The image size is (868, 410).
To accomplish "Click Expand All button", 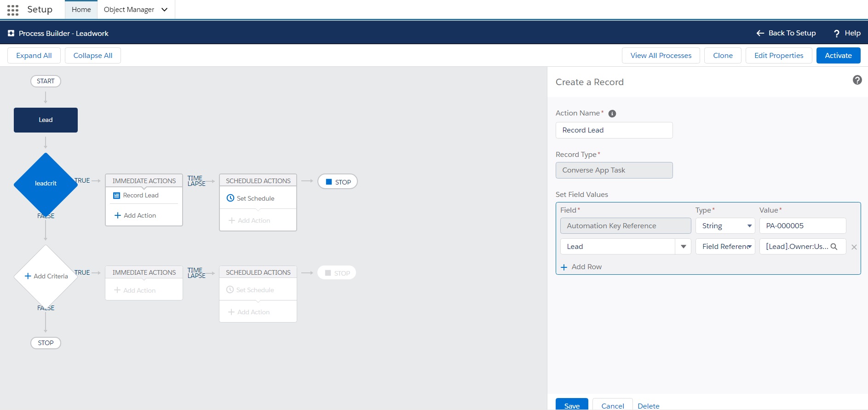I will point(34,56).
